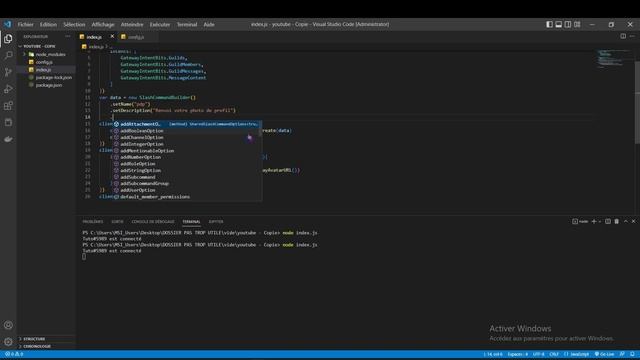Pick addUserOption from suggestion list
Screen dimensions: 640x360
187,190
